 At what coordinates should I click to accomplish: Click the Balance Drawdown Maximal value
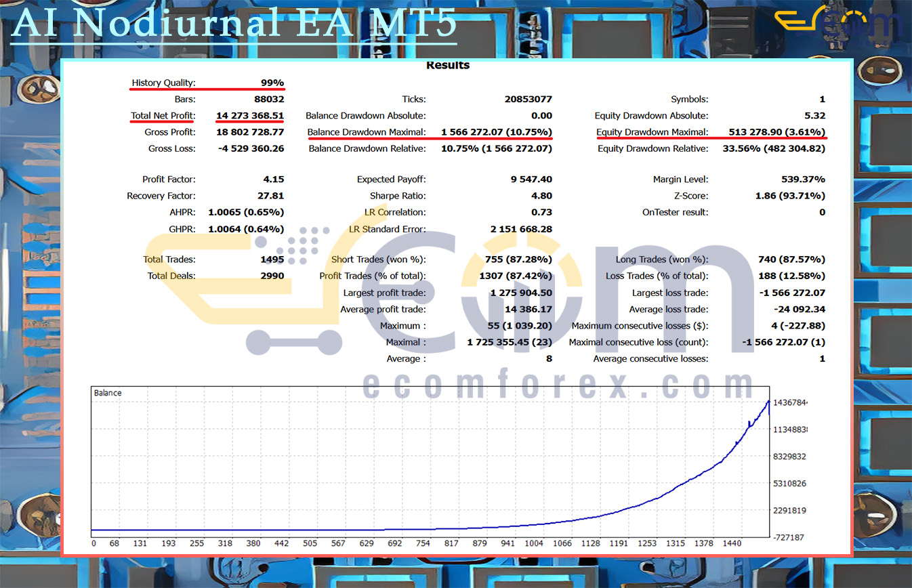[496, 132]
